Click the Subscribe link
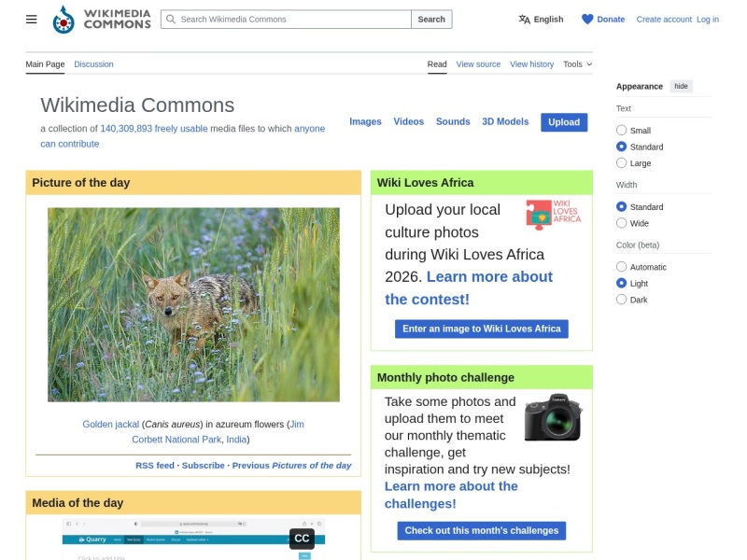Screen dimensions: 747x560 (x=203, y=466)
